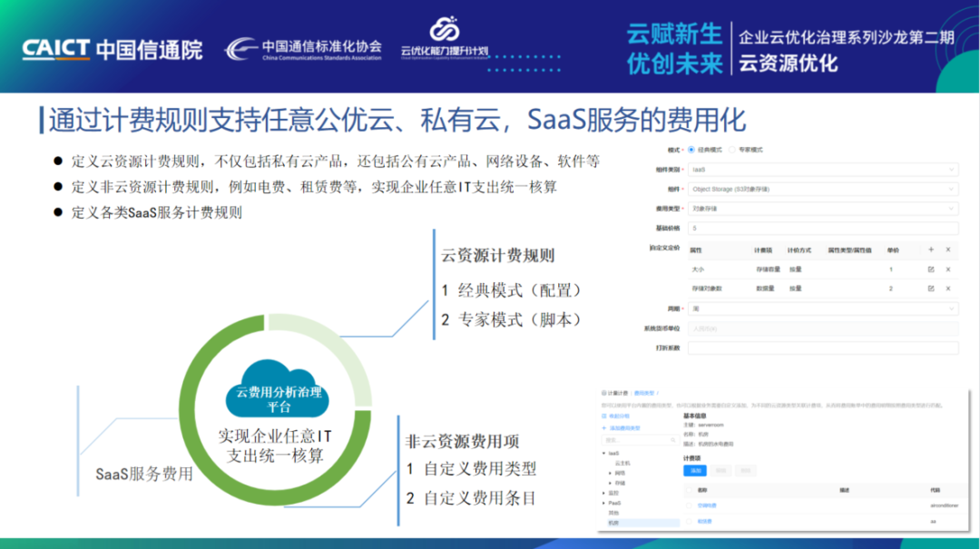Image resolution: width=980 pixels, height=549 pixels.
Task: Toggle checkbox for the aa row
Action: pos(689,522)
